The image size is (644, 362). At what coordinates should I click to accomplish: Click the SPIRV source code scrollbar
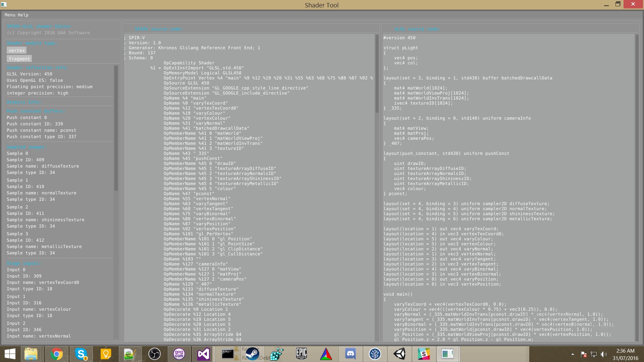(377, 74)
